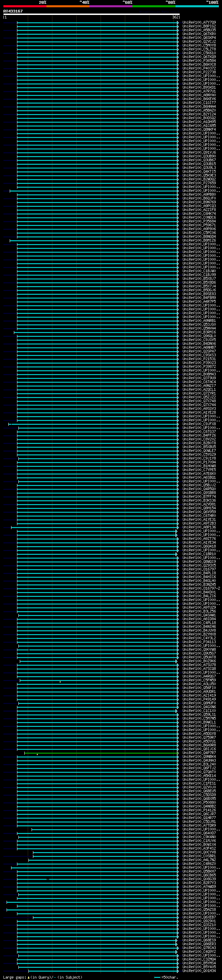Image resolution: width=222 pixels, height=980 pixels.
Task: Select the UniRef100_P14126 label
Action: (199, 810)
